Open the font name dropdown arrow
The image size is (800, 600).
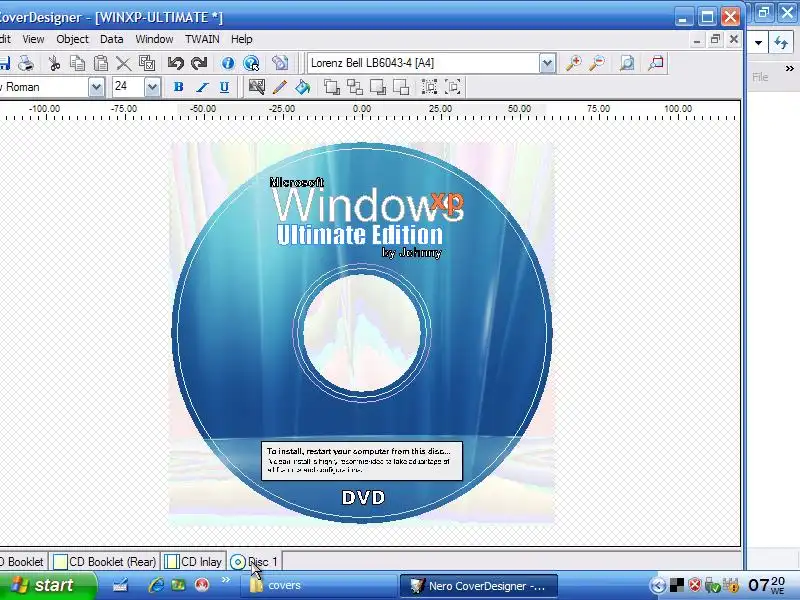click(96, 87)
